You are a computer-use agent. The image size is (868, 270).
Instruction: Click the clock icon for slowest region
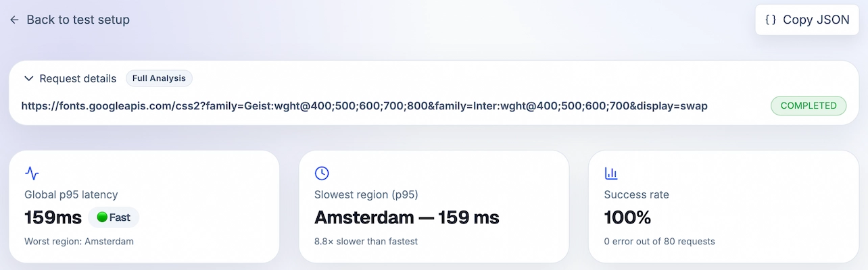pos(322,173)
